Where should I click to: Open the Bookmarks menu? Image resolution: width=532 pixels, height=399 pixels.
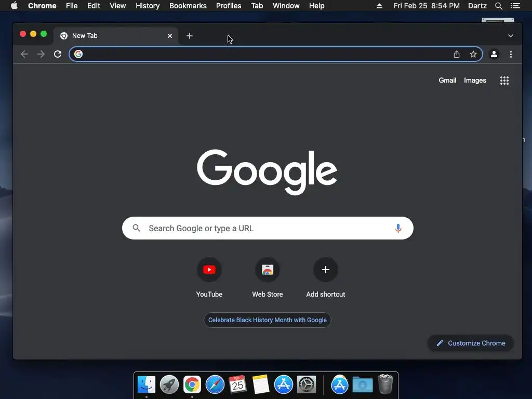(x=188, y=6)
